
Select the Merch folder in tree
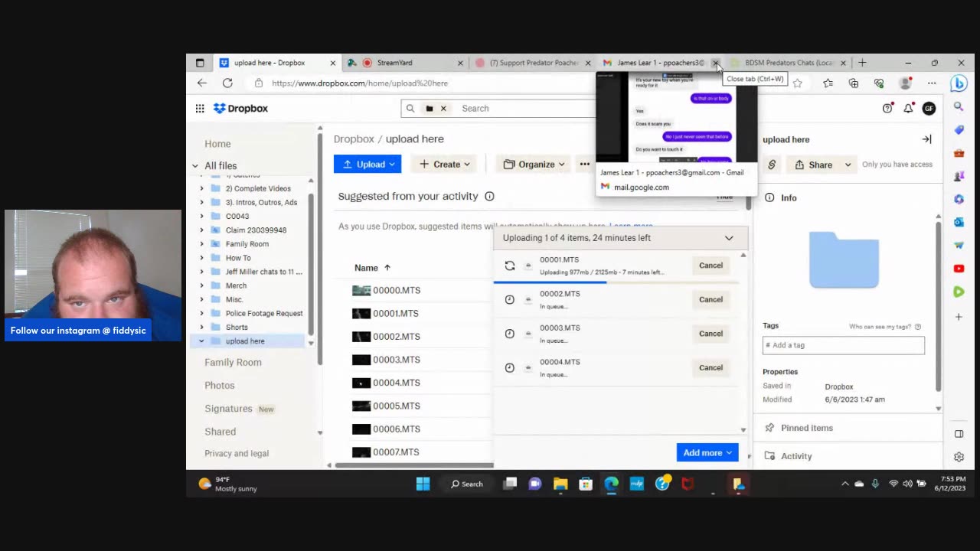236,285
